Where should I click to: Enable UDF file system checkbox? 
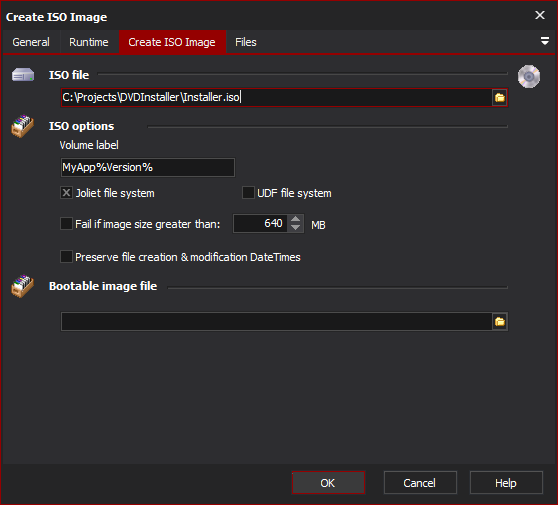(x=248, y=193)
